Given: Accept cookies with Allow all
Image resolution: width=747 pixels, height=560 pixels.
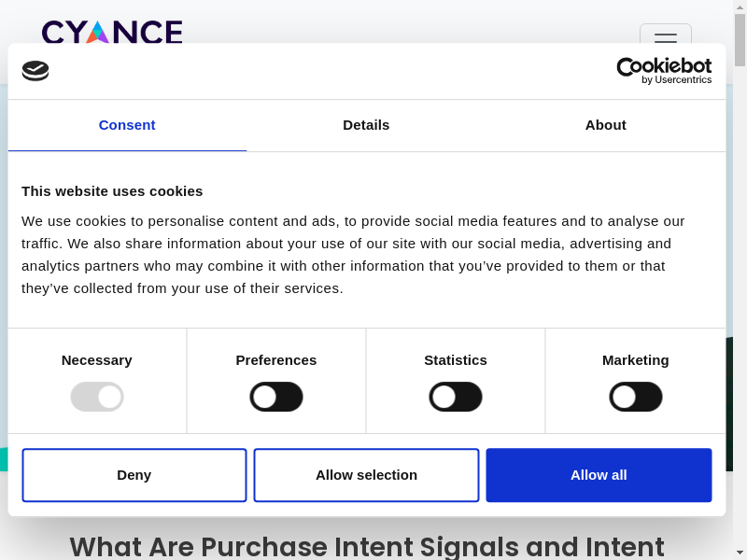Looking at the screenshot, I should coord(599,475).
